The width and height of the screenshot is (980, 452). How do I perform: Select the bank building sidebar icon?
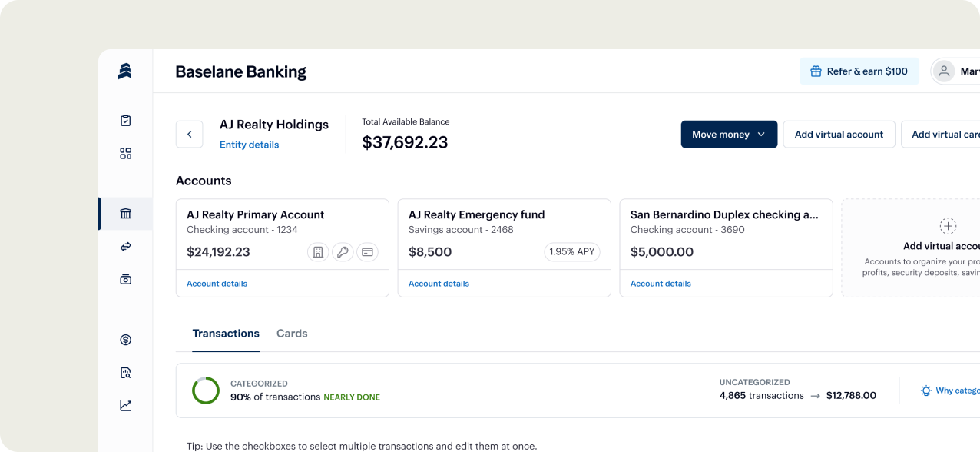coord(126,214)
